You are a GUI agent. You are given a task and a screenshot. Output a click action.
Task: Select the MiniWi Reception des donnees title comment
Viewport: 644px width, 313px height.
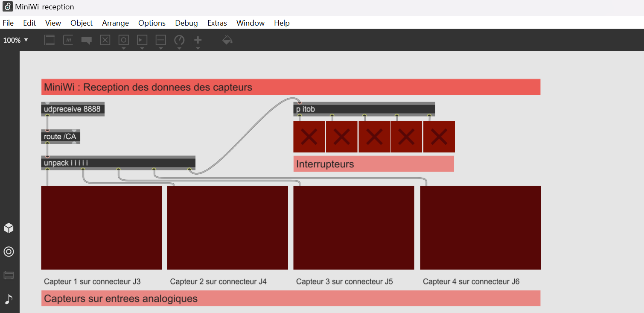[x=291, y=87]
